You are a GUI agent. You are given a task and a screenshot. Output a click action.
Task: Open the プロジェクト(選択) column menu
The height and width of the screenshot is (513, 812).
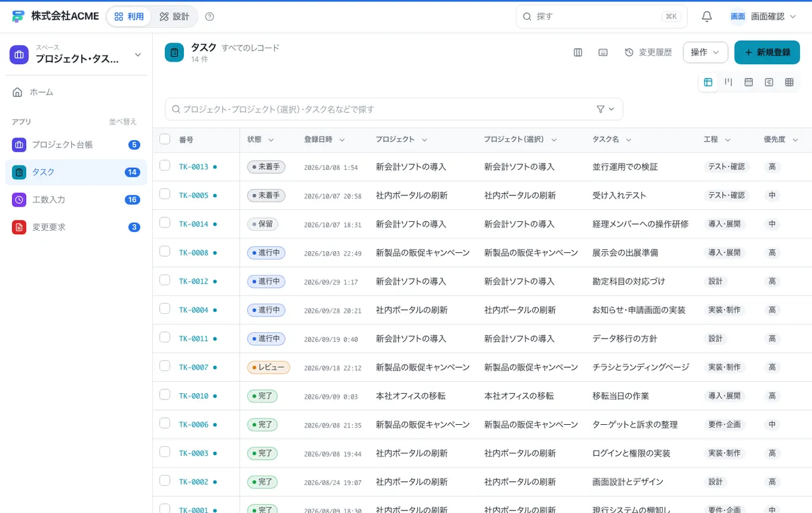click(554, 140)
